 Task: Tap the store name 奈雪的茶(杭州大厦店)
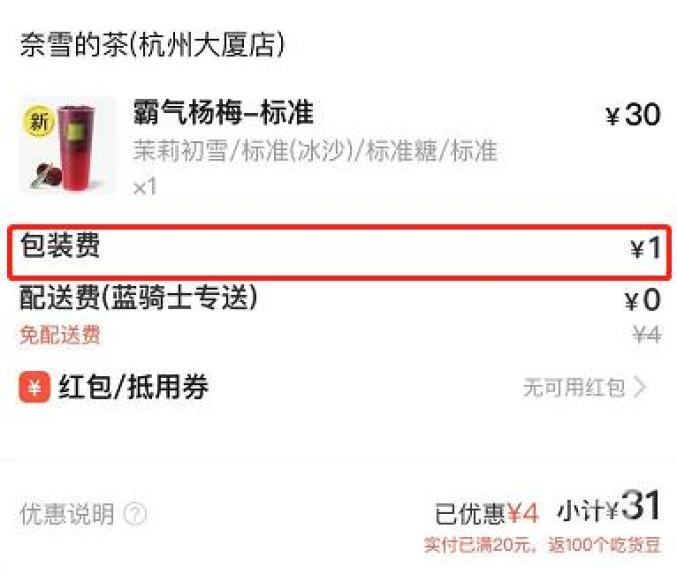point(152,44)
